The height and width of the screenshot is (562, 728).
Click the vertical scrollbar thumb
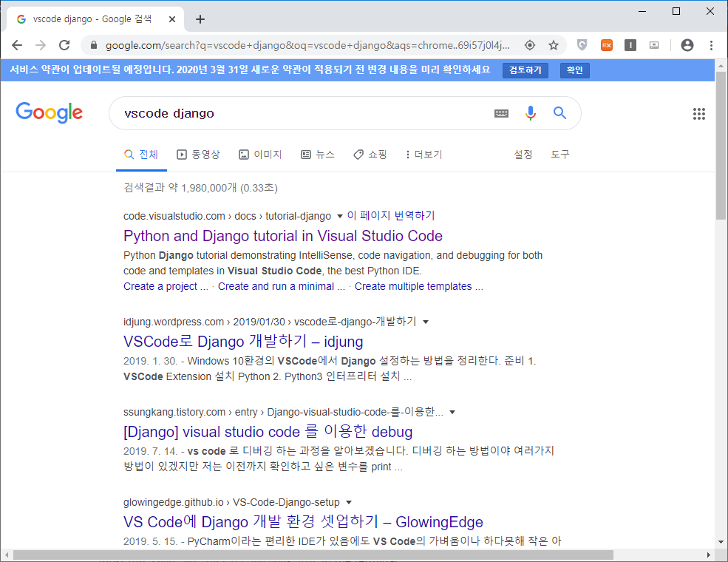(721, 146)
